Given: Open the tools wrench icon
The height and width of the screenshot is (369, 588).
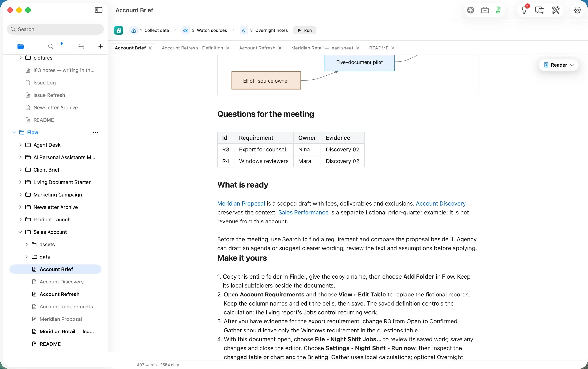Looking at the screenshot, I should click(555, 10).
